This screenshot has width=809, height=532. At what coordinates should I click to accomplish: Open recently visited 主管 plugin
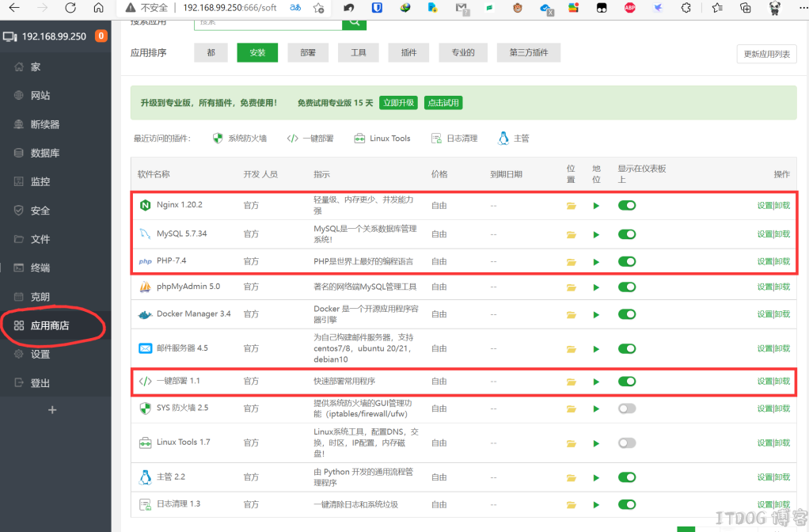[514, 139]
